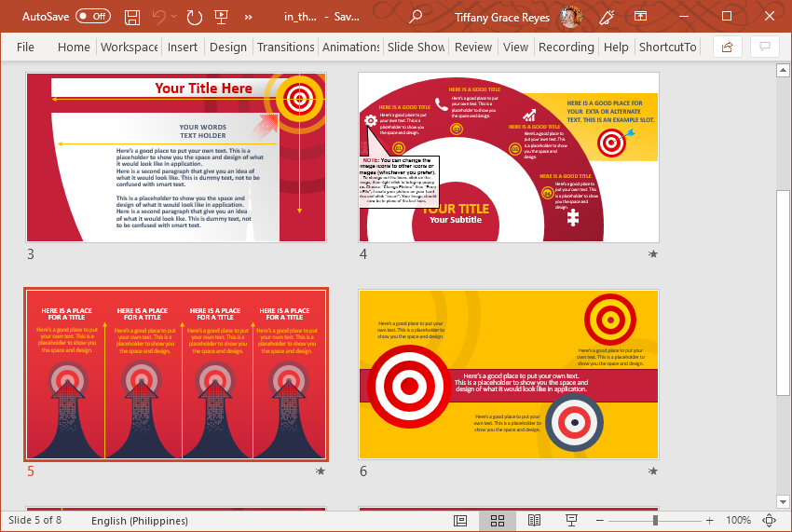Switch to Normal view icon
792x532 pixels.
click(460, 521)
